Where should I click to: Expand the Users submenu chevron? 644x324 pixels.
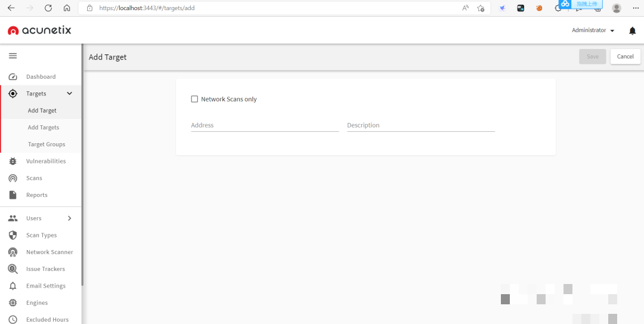tap(69, 218)
